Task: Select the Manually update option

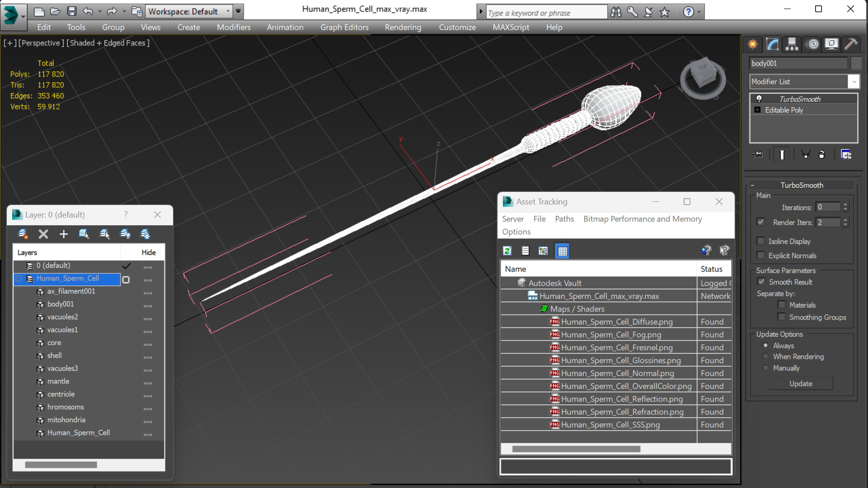Action: [x=765, y=367]
